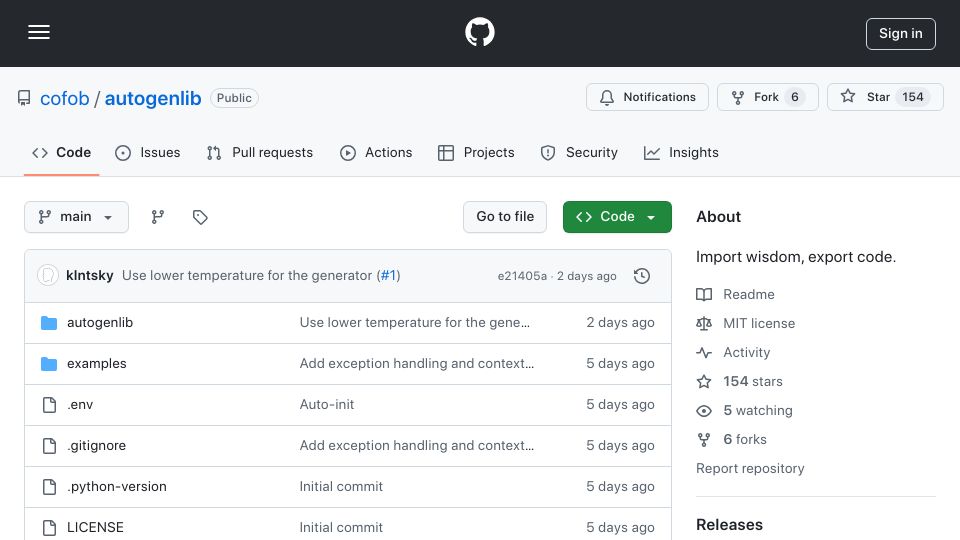Screen dimensions: 960x540
Task: Click the examples folder icon
Action: click(49, 364)
